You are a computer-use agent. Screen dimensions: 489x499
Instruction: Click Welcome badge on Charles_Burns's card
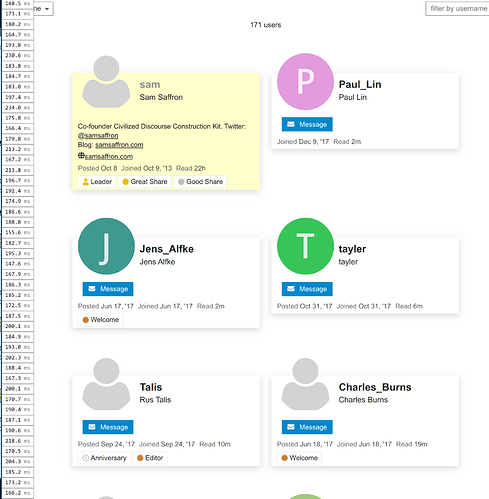point(299,458)
